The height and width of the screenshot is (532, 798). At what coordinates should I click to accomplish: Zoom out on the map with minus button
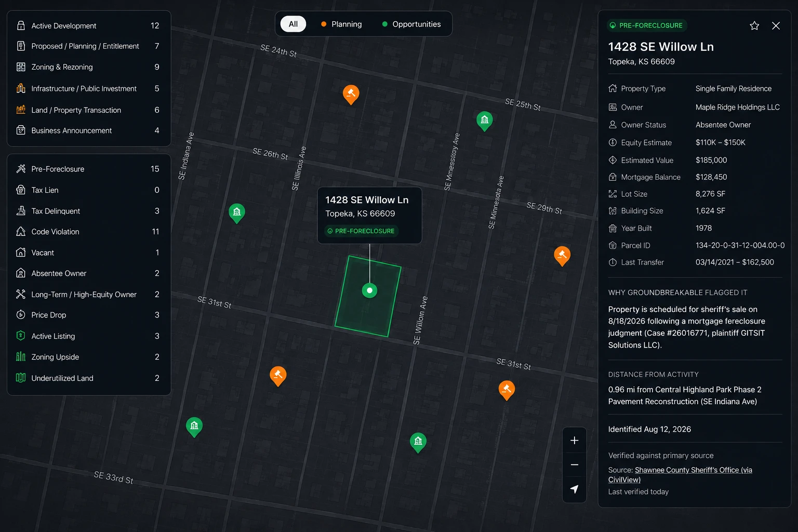(x=574, y=465)
